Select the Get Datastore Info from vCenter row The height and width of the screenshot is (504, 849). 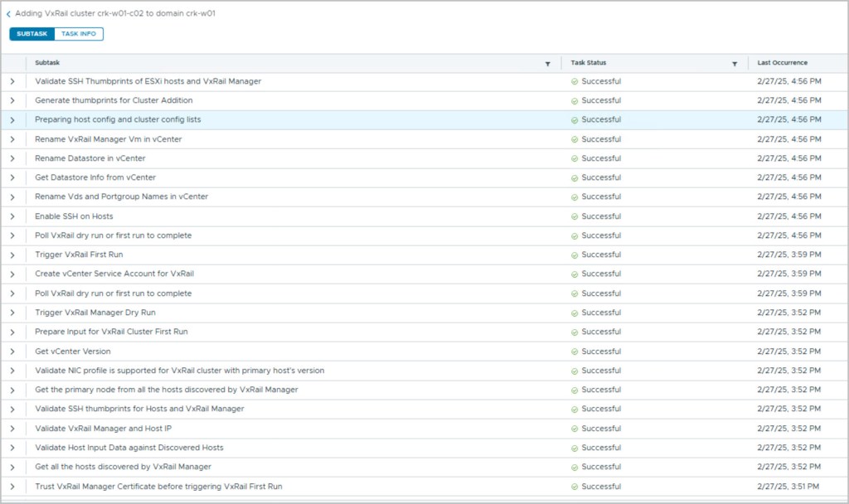pos(95,177)
